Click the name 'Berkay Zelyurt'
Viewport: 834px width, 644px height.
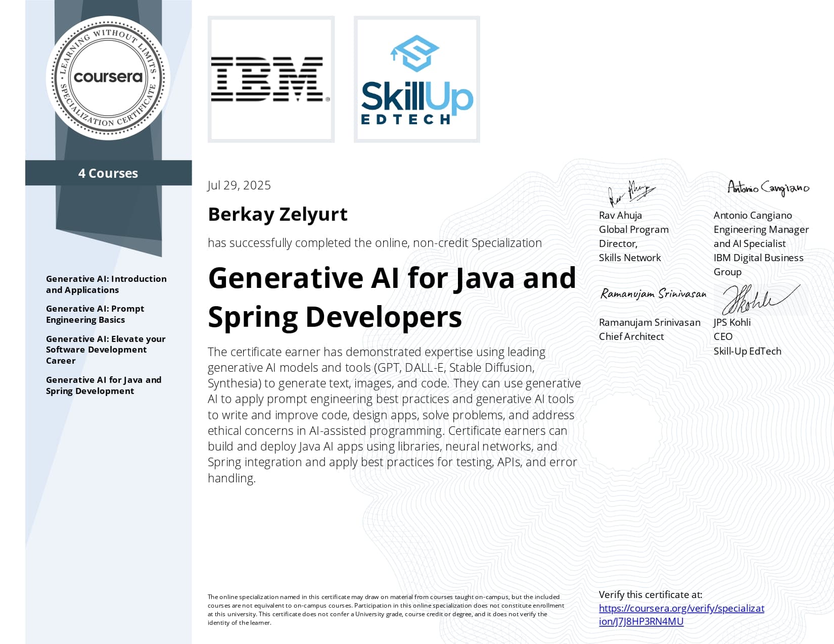coord(277,214)
